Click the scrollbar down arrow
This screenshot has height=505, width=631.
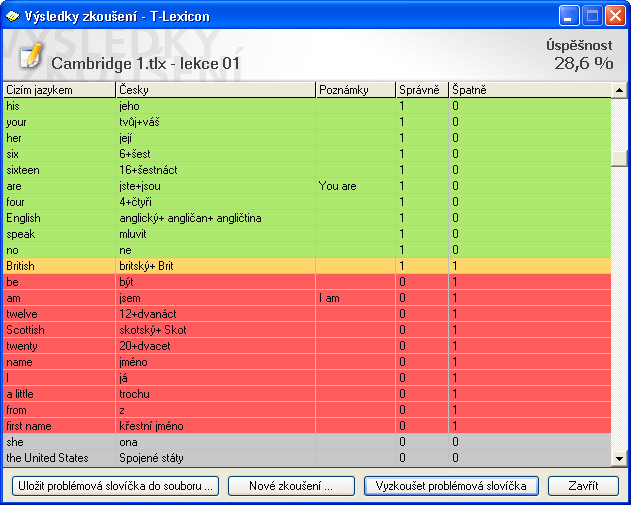tap(619, 458)
